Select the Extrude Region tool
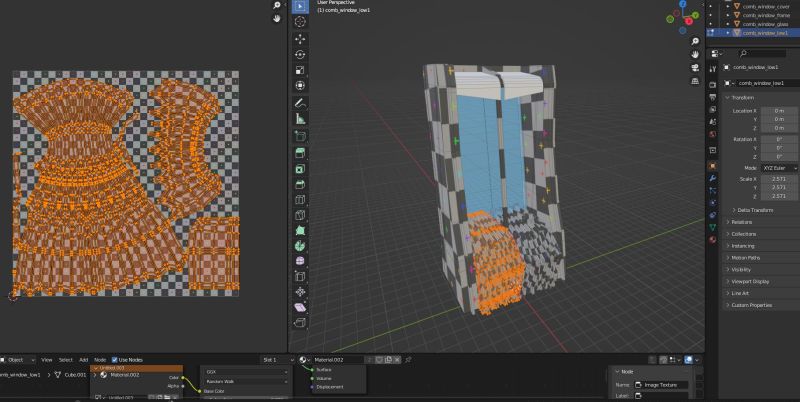This screenshot has width=800, height=402. pos(300,153)
